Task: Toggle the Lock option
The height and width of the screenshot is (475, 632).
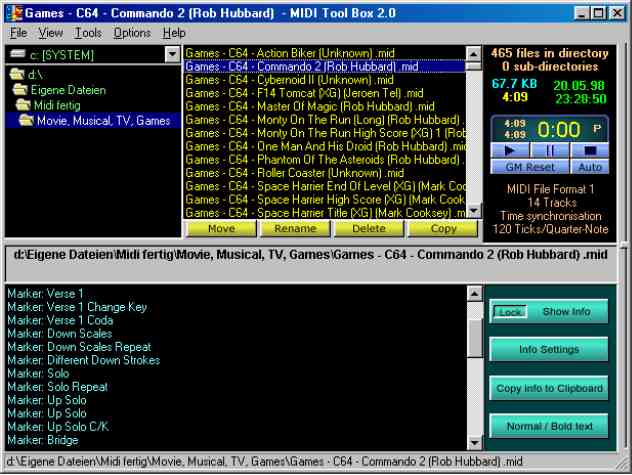Action: (510, 312)
